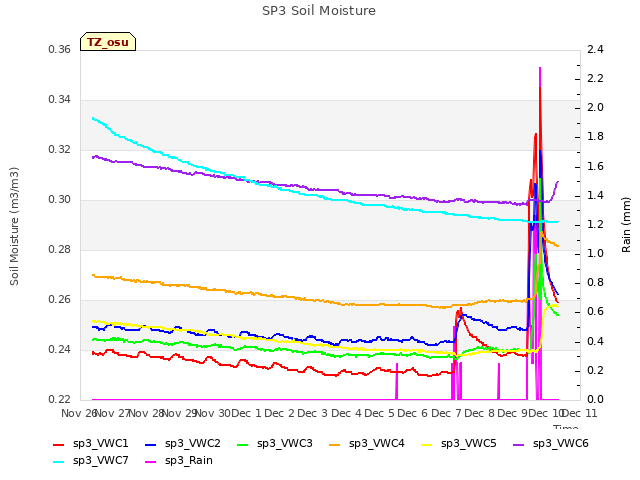Click start point of purple sp3_VWC6 line

click(93, 157)
